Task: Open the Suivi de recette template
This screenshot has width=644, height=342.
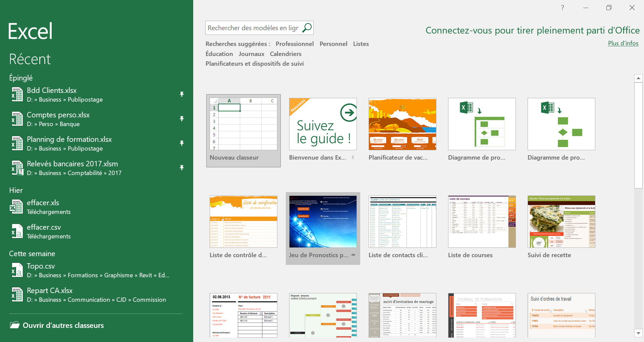Action: [x=561, y=222]
